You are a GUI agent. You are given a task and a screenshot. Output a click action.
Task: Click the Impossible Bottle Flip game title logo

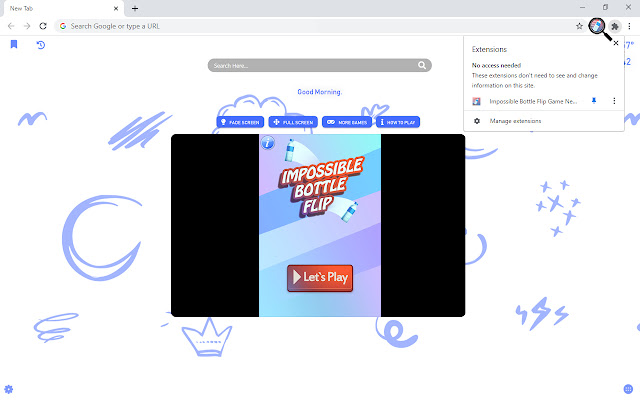[320, 186]
